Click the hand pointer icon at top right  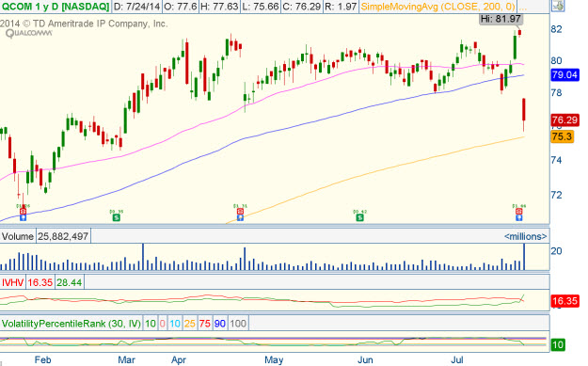pos(558,6)
